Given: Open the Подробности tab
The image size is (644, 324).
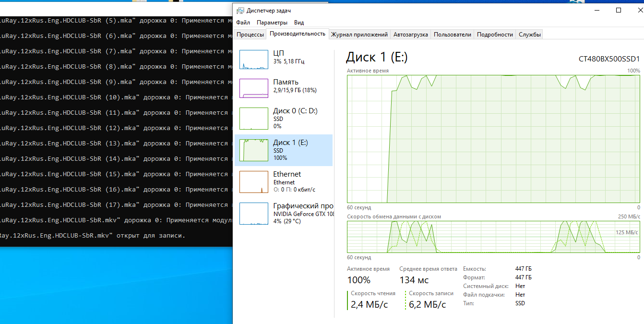Looking at the screenshot, I should (495, 35).
